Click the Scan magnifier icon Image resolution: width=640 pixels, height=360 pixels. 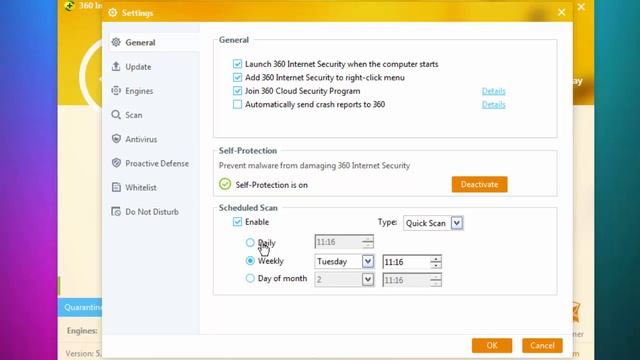[116, 115]
